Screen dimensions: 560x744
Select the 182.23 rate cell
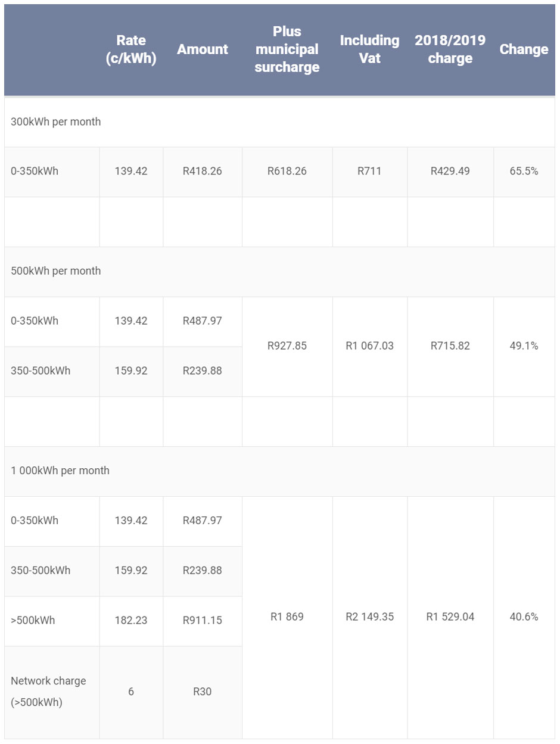pyautogui.click(x=131, y=621)
